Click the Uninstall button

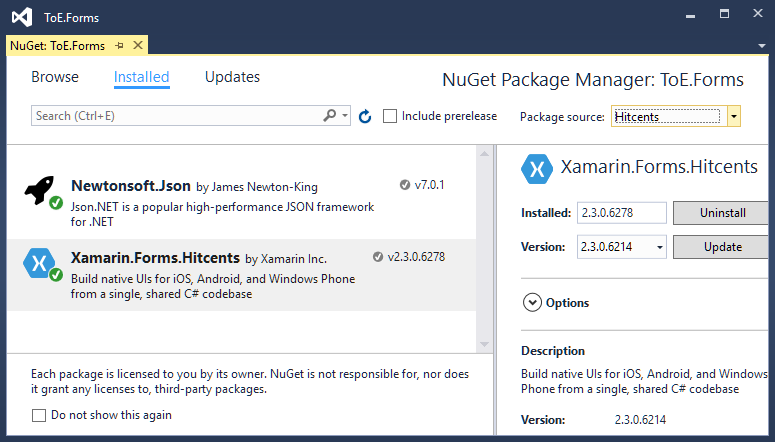[x=722, y=213]
